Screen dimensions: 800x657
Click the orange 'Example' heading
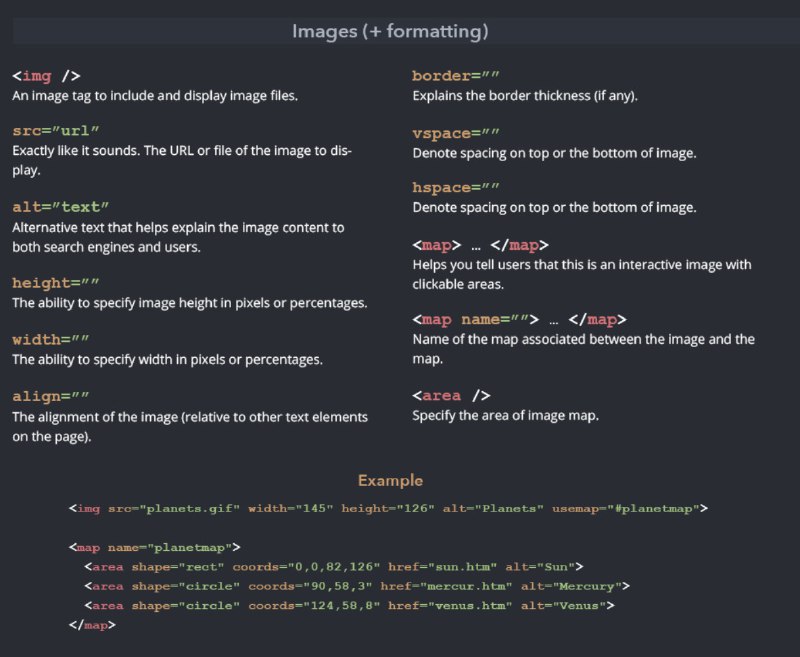tap(390, 481)
